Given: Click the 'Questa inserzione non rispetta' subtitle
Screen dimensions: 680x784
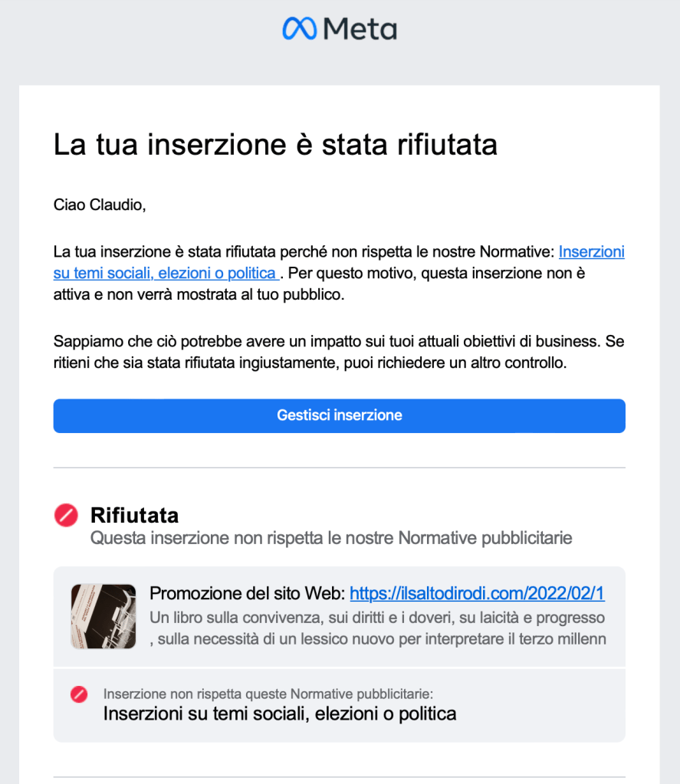Looking at the screenshot, I should 331,538.
